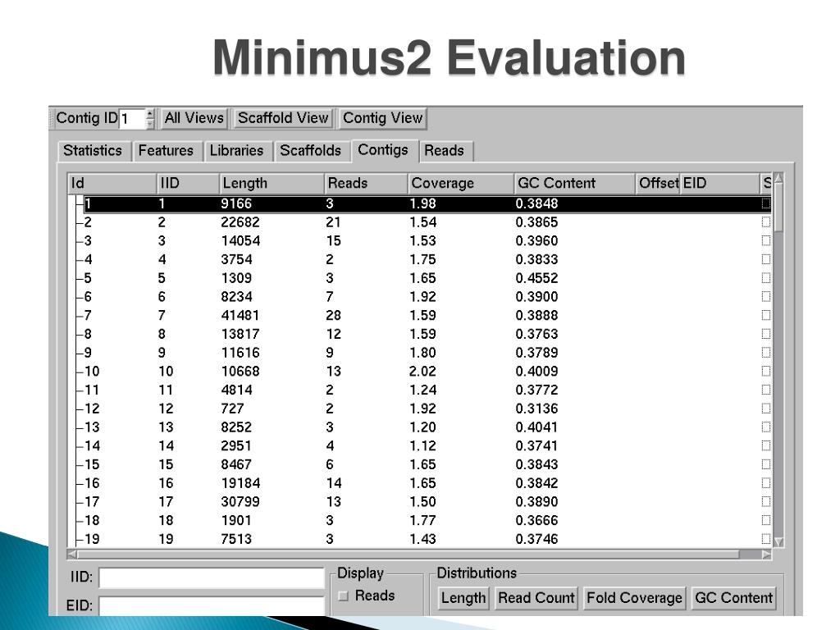Switch to the Libraries tab
This screenshot has width=840, height=630.
236,151
